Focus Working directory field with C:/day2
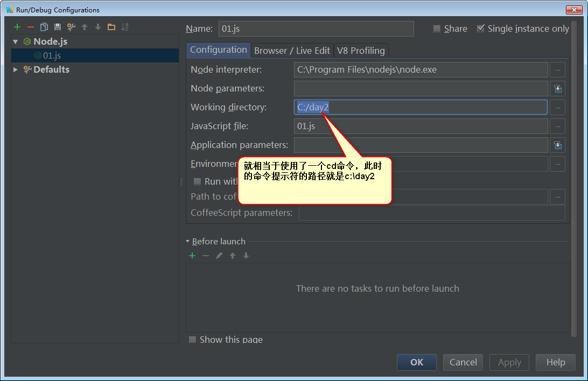 click(421, 108)
